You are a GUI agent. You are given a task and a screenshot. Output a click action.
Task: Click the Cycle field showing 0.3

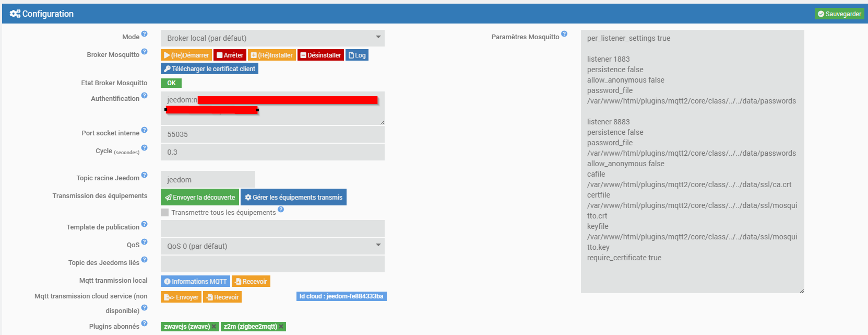(x=272, y=152)
